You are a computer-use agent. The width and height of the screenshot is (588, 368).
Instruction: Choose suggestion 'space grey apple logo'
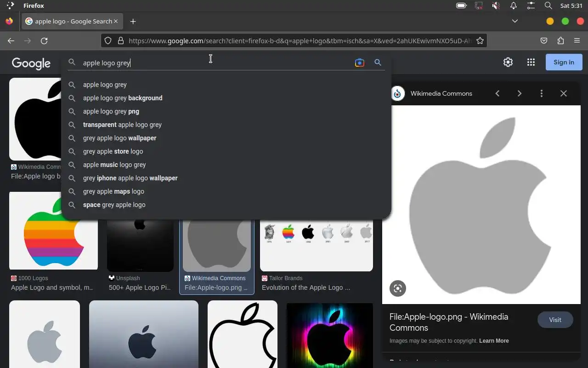(x=226, y=205)
